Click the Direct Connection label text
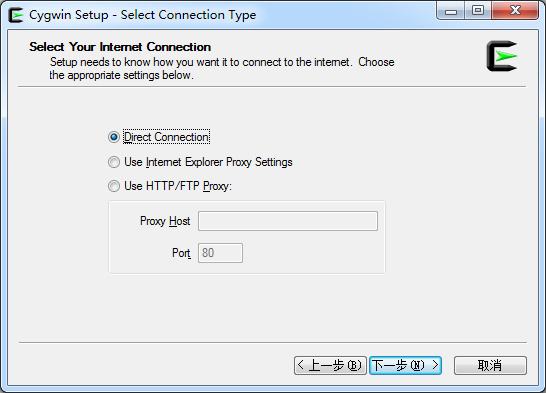546x393 pixels. tap(166, 137)
